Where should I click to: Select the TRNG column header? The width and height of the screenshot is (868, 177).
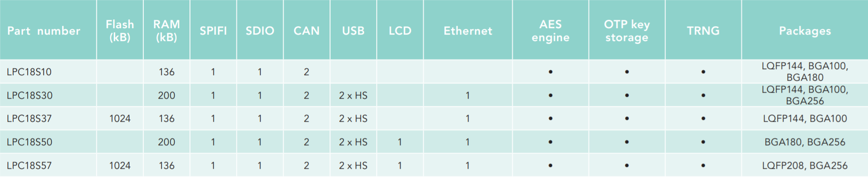(x=703, y=31)
